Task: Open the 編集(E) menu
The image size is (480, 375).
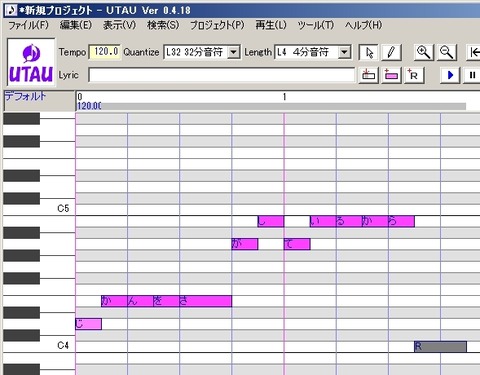Action: [x=76, y=25]
